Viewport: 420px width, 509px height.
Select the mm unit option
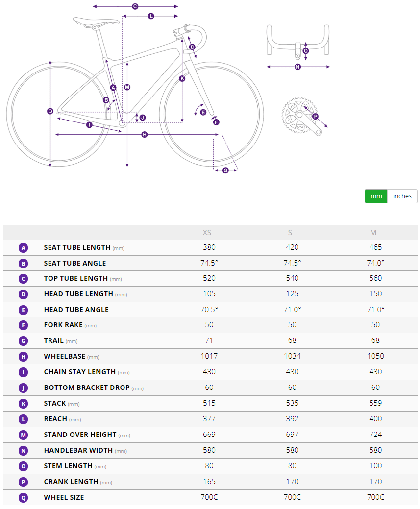tap(376, 196)
